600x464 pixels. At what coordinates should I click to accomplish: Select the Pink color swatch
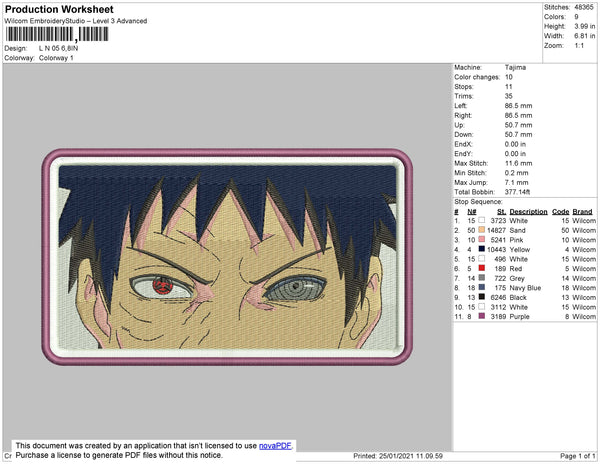pos(481,239)
